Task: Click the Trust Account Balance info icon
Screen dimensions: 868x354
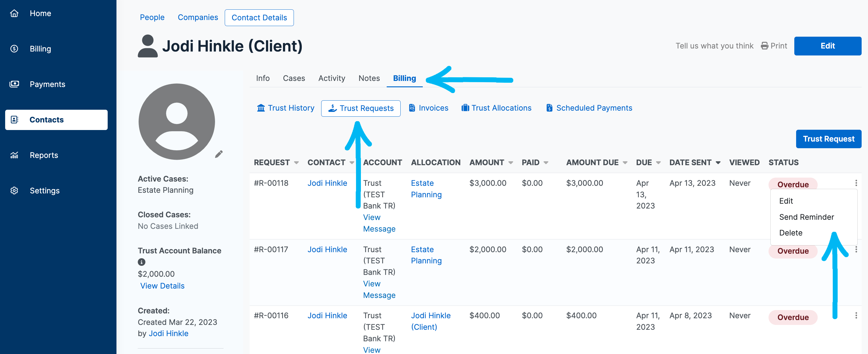Action: coord(142,262)
